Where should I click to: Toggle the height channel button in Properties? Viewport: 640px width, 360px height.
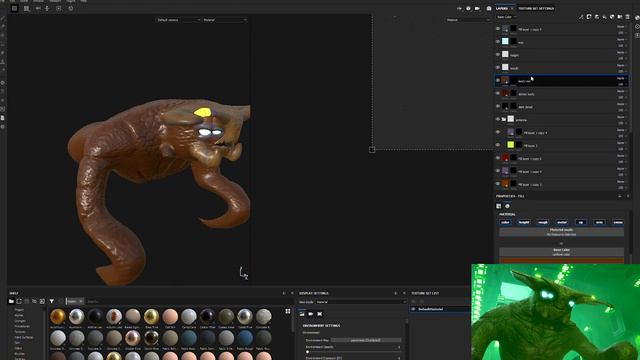[x=524, y=222]
